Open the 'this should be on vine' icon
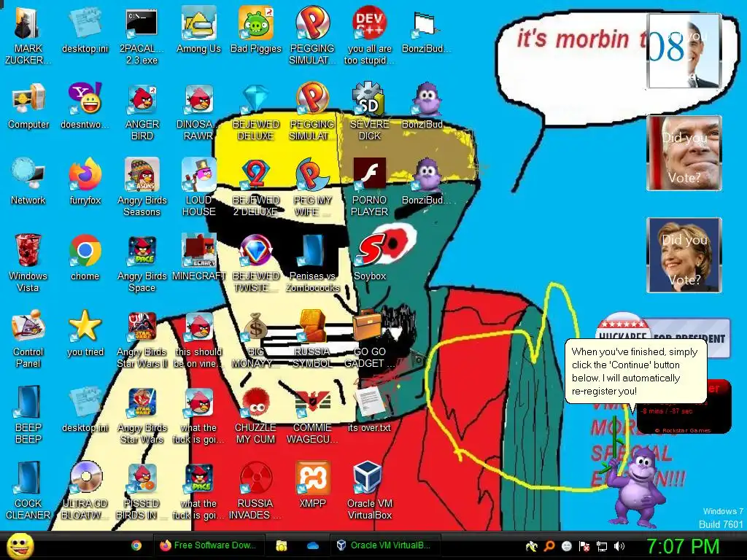The width and height of the screenshot is (747, 560). 198,339
